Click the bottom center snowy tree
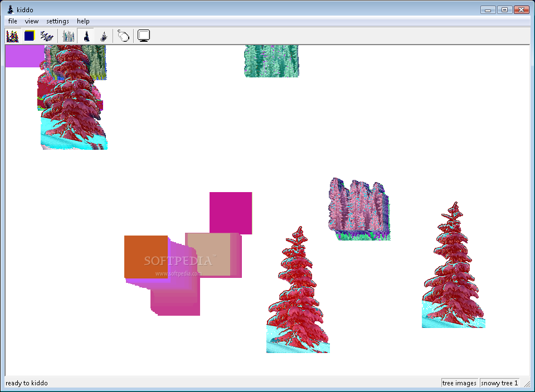The image size is (535, 392). (x=298, y=290)
